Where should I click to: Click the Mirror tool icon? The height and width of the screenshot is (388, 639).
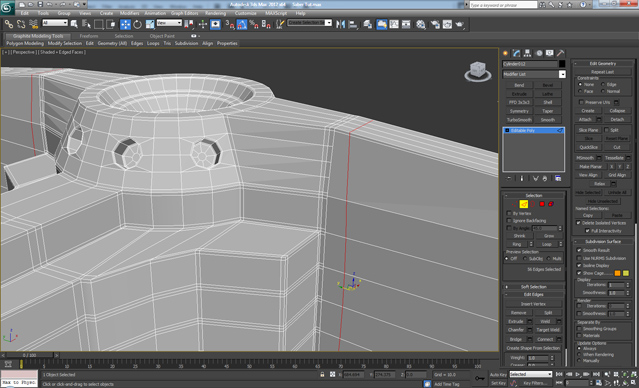(340, 24)
